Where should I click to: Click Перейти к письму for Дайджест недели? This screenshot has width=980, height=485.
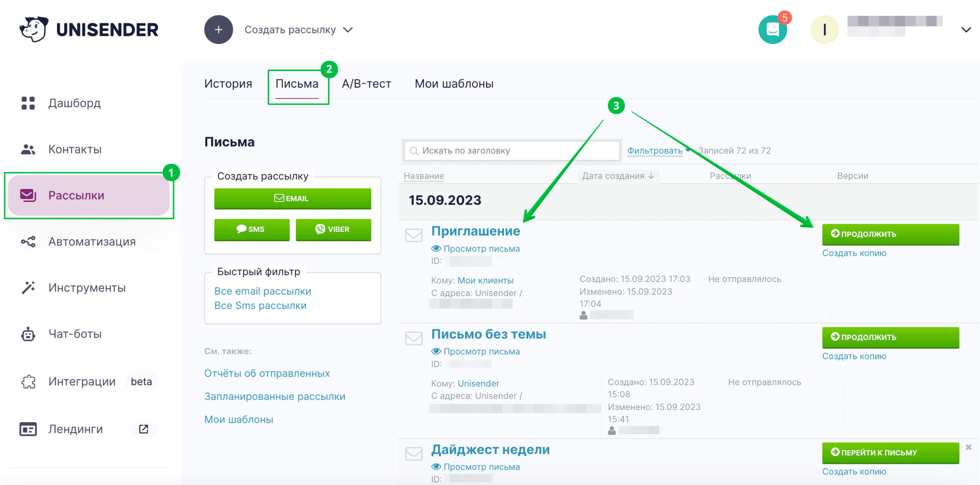890,453
